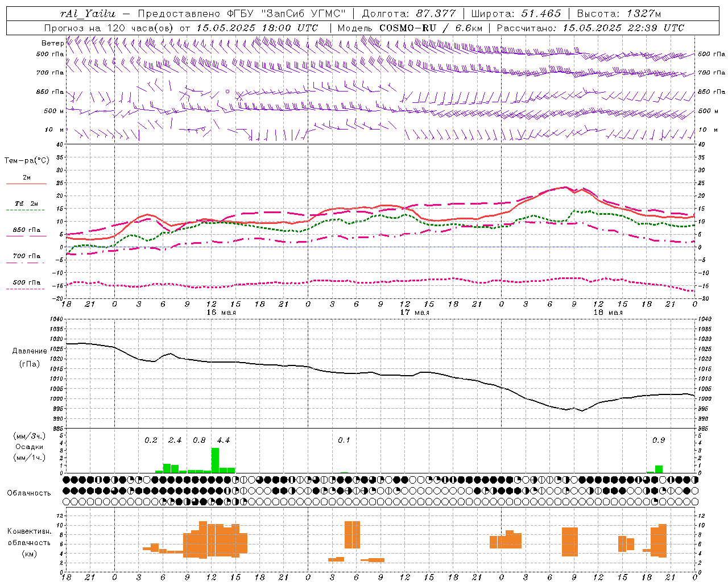728x582 pixels.
Task: Click the 3-hour precipitation value '0.1'
Action: (x=344, y=440)
